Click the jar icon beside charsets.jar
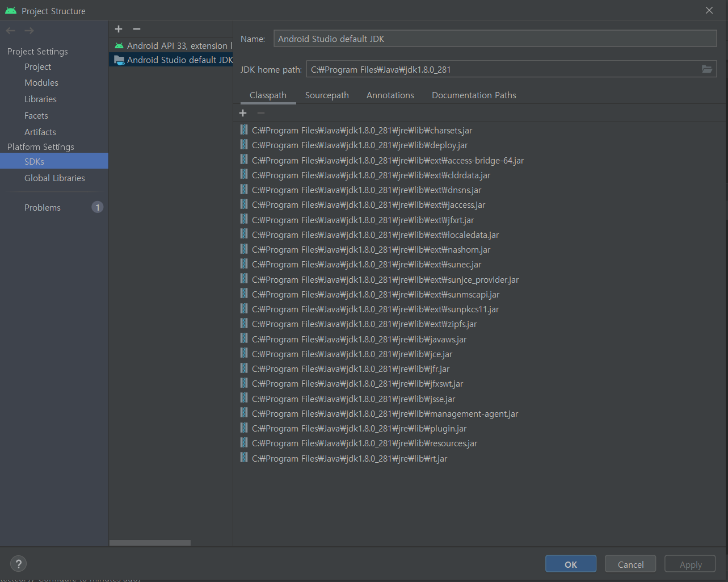Image resolution: width=728 pixels, height=582 pixels. click(244, 130)
